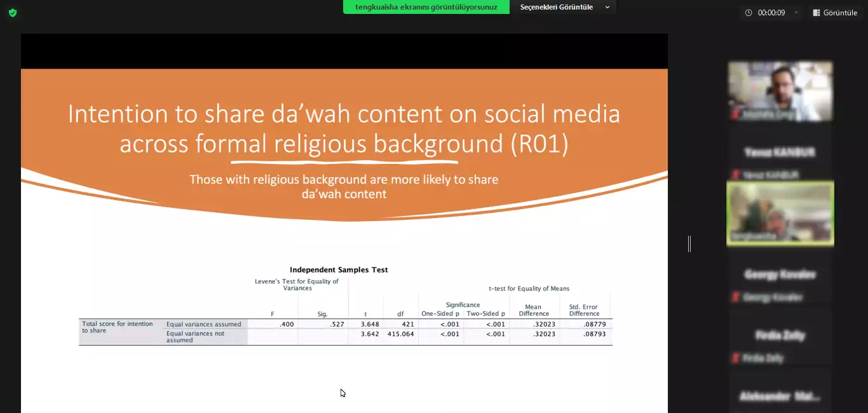This screenshot has width=868, height=413.
Task: Click the grid layout icon beside Görüntüle
Action: [816, 13]
